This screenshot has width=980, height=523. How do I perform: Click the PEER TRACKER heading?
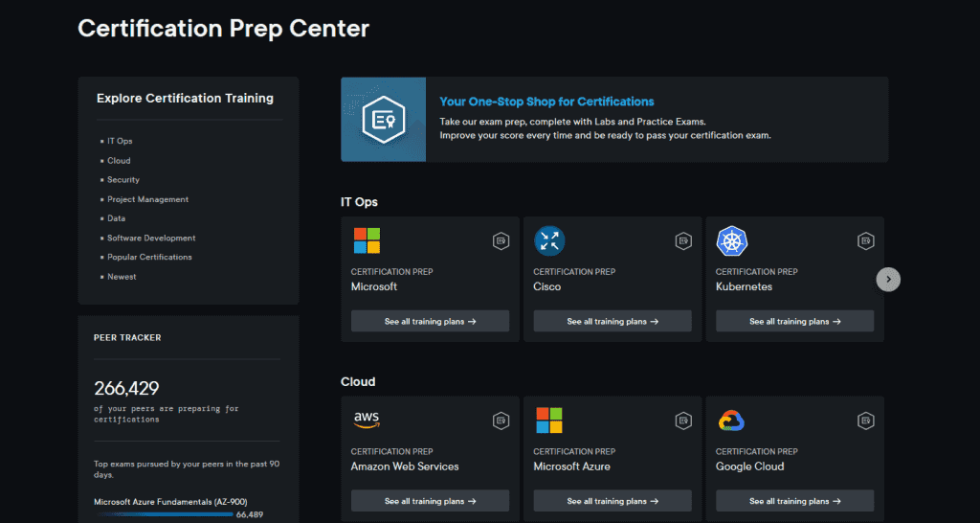click(x=127, y=338)
